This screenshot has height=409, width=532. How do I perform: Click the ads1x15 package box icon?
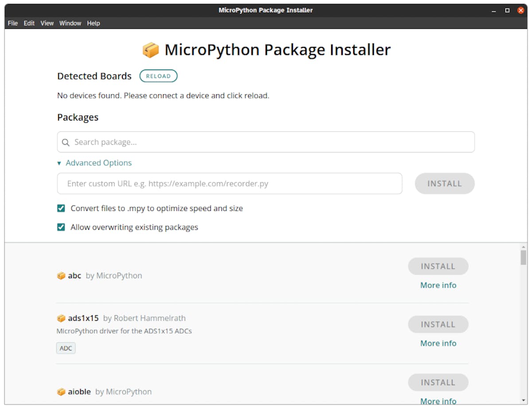[61, 318]
